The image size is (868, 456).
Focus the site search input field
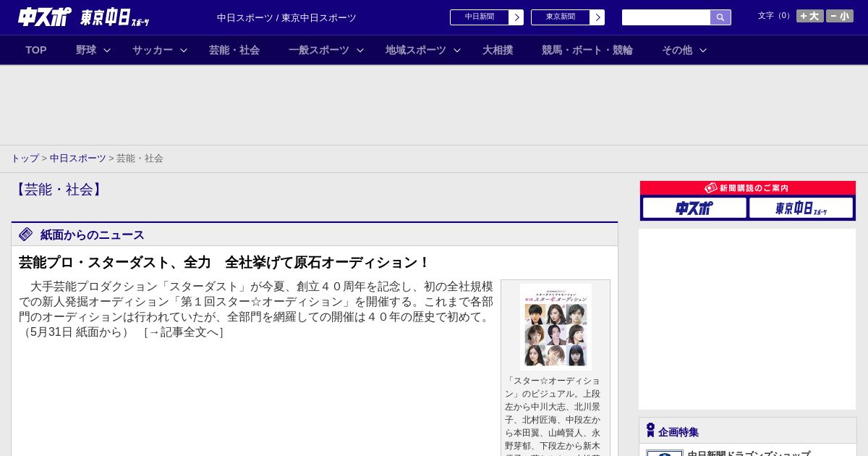point(666,17)
